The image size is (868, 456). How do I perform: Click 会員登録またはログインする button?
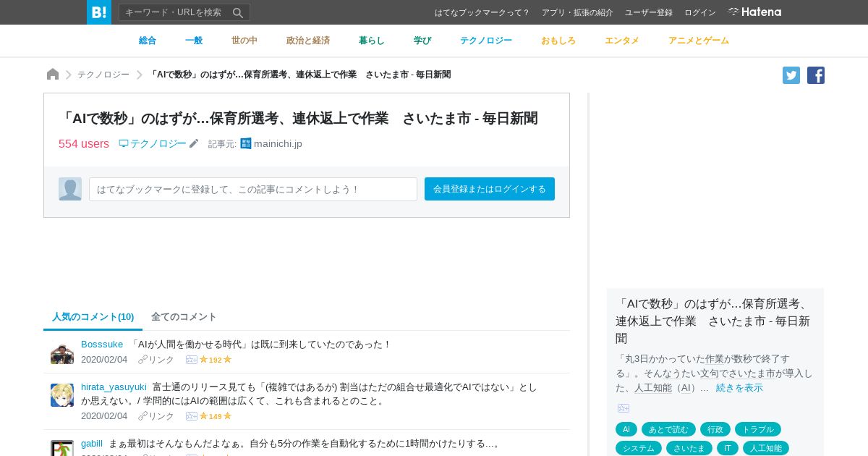coord(490,189)
